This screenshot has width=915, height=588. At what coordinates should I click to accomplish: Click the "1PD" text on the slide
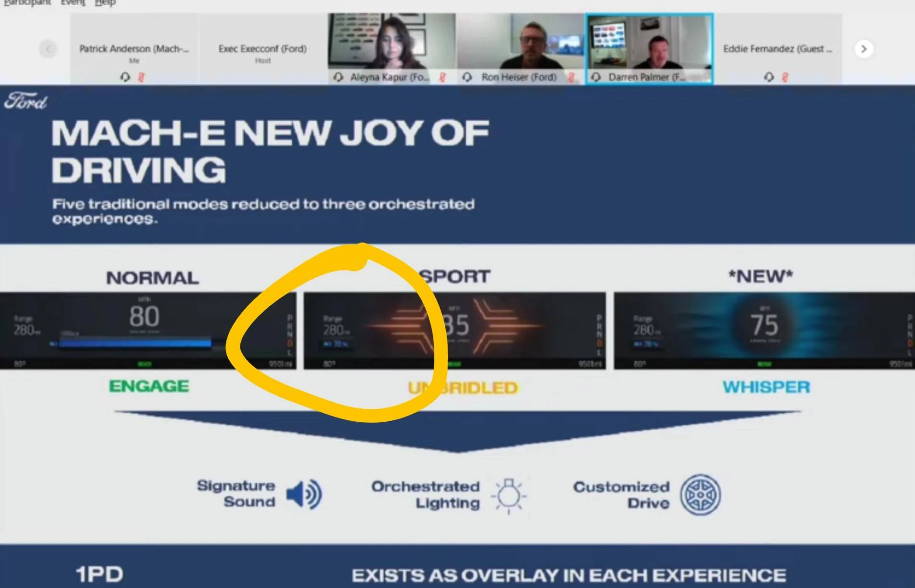click(99, 574)
